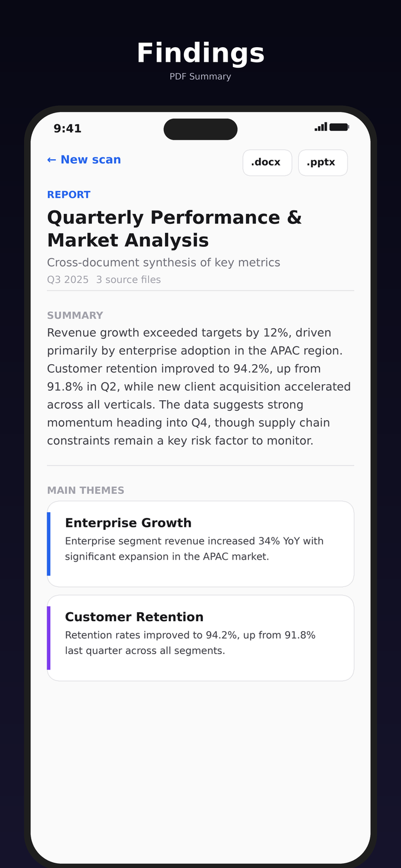Viewport: 401px width, 868px height.
Task: Click the summary paragraph about revenue growth
Action: tap(199, 387)
